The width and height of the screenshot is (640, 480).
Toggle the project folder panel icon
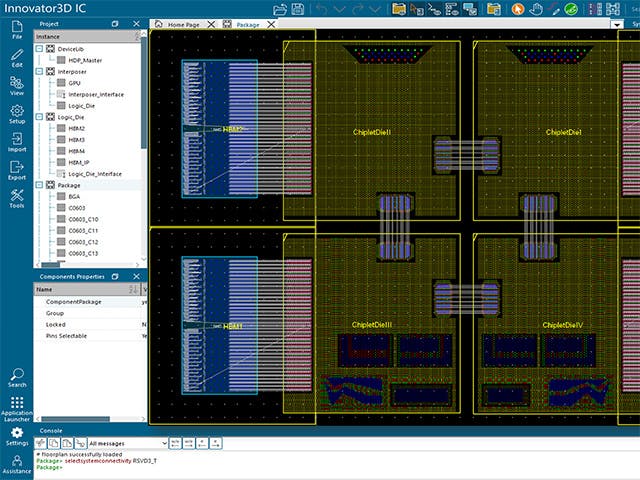pos(398,9)
